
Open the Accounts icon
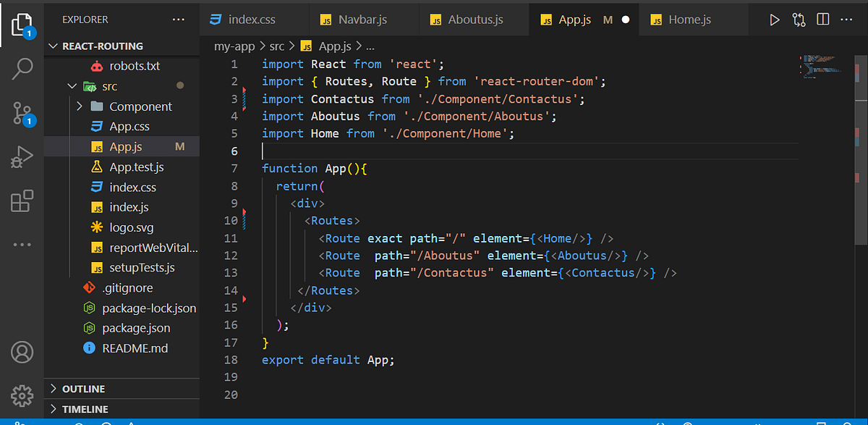(22, 352)
